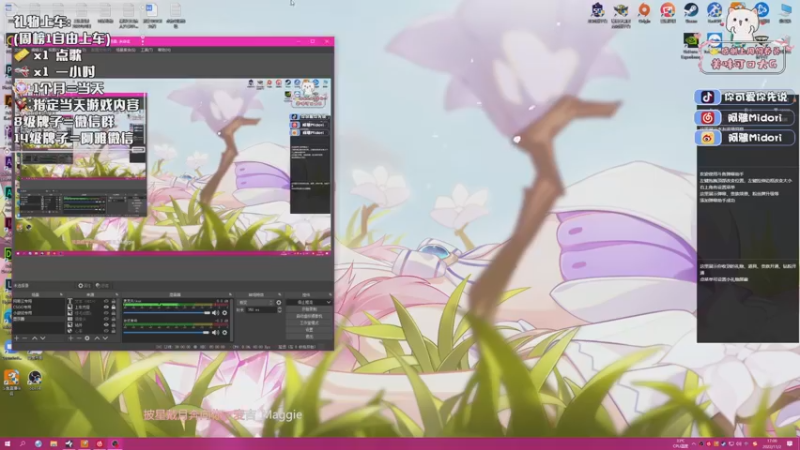Click the OBS preview canvas
The height and width of the screenshot is (450, 800).
coord(173,166)
